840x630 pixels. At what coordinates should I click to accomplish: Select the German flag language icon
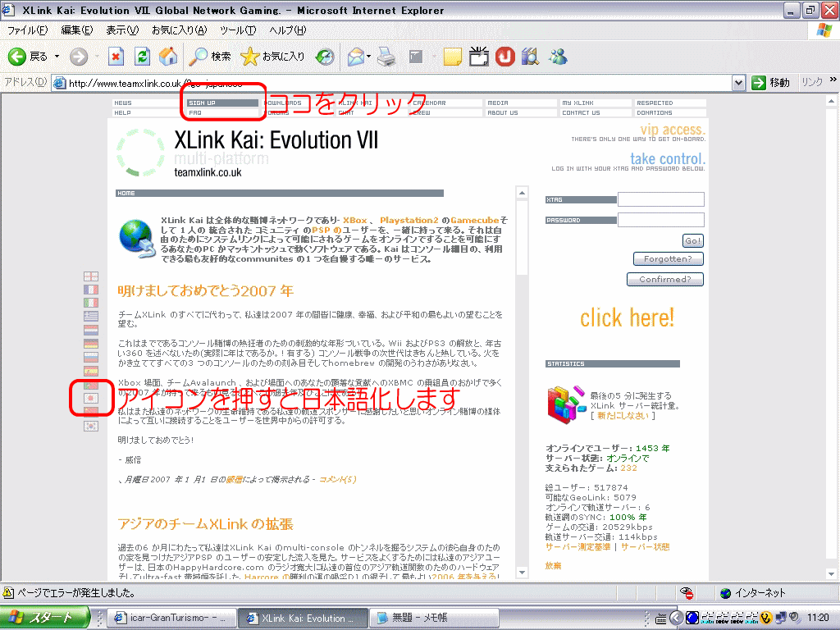pyautogui.click(x=91, y=344)
